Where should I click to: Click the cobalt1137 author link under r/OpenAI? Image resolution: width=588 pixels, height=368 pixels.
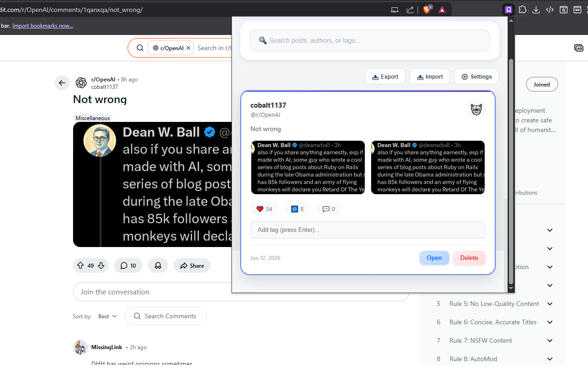coord(105,86)
